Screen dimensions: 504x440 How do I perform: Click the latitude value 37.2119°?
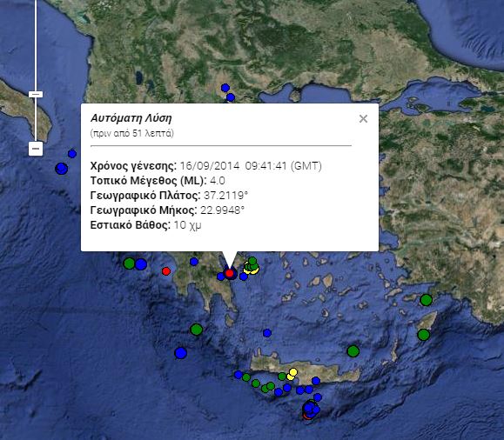click(x=226, y=196)
